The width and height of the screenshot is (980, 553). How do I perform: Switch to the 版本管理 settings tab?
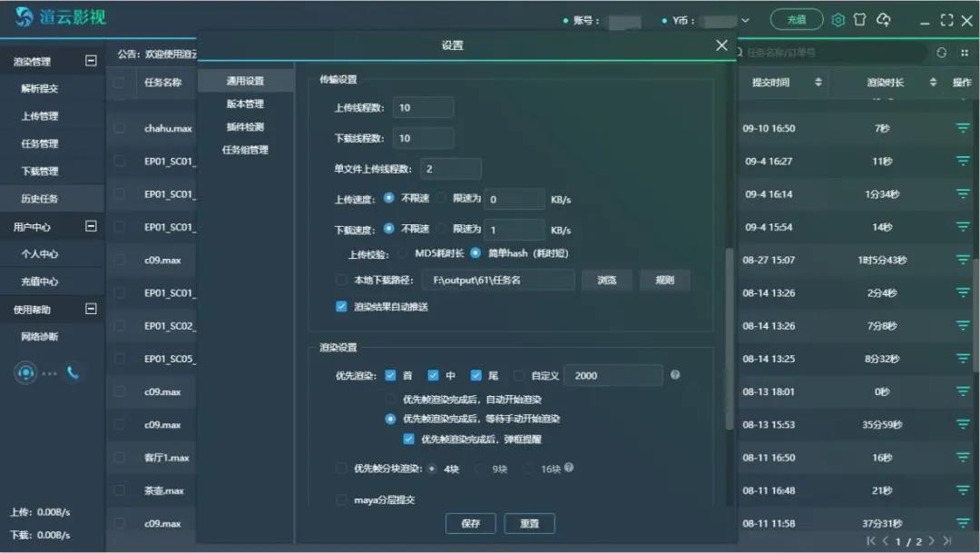[x=245, y=104]
